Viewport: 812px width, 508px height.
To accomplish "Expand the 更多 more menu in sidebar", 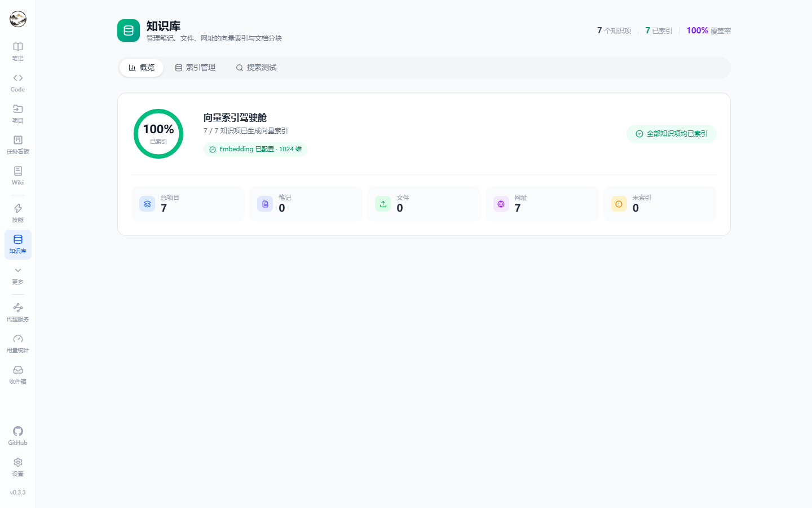I will pyautogui.click(x=18, y=275).
